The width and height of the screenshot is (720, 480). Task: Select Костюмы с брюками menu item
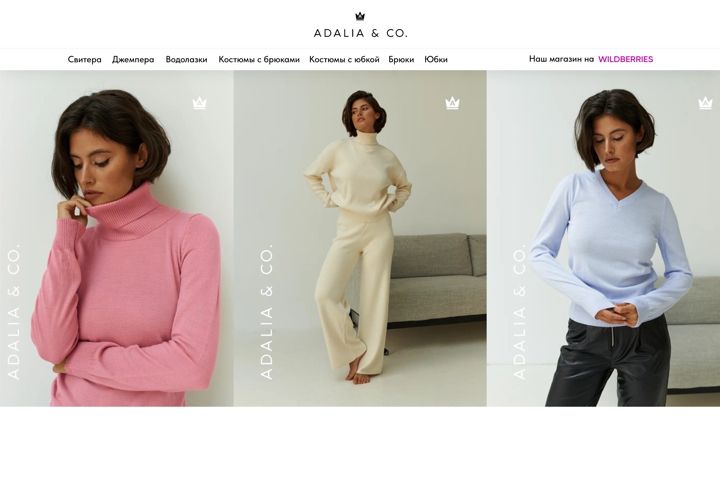[259, 59]
